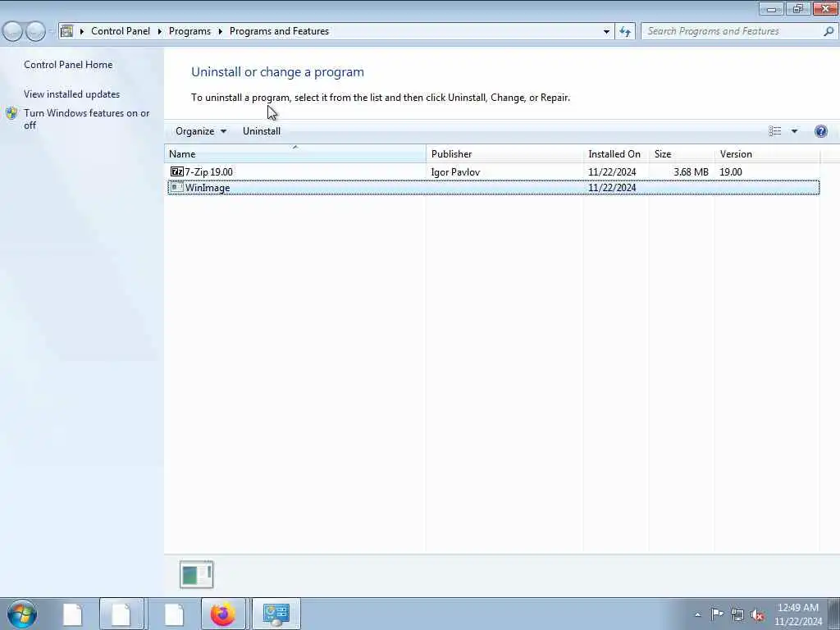Sort by the Installed On column header
The image size is (840, 630).
pos(616,153)
